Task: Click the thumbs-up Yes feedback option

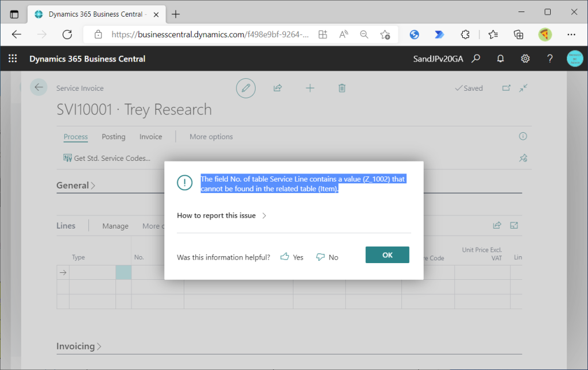Action: tap(292, 257)
